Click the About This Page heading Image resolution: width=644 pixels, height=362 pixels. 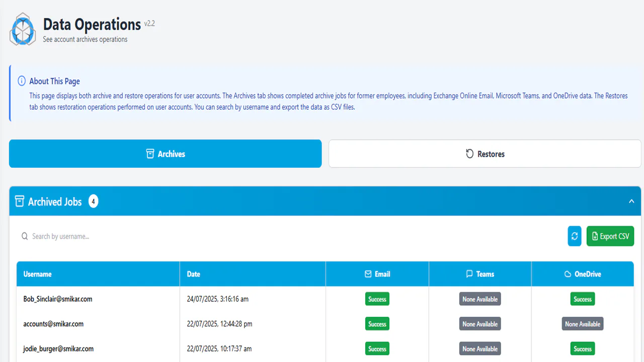pyautogui.click(x=54, y=81)
